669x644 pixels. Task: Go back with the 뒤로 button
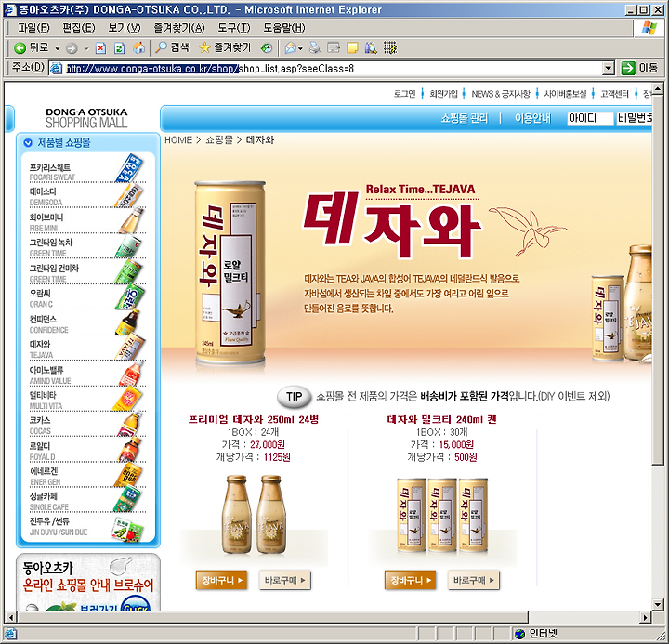(31, 47)
